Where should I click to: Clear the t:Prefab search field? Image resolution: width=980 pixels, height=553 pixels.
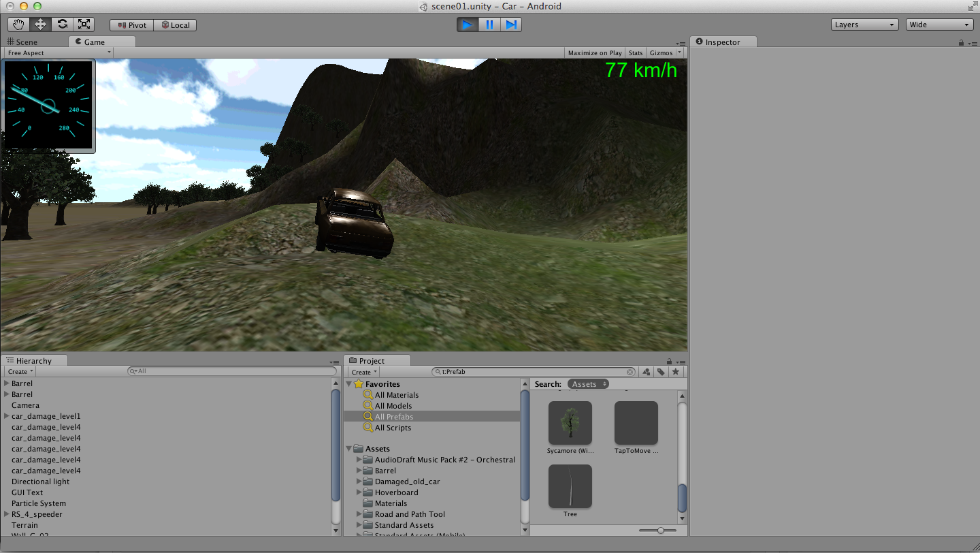(630, 372)
